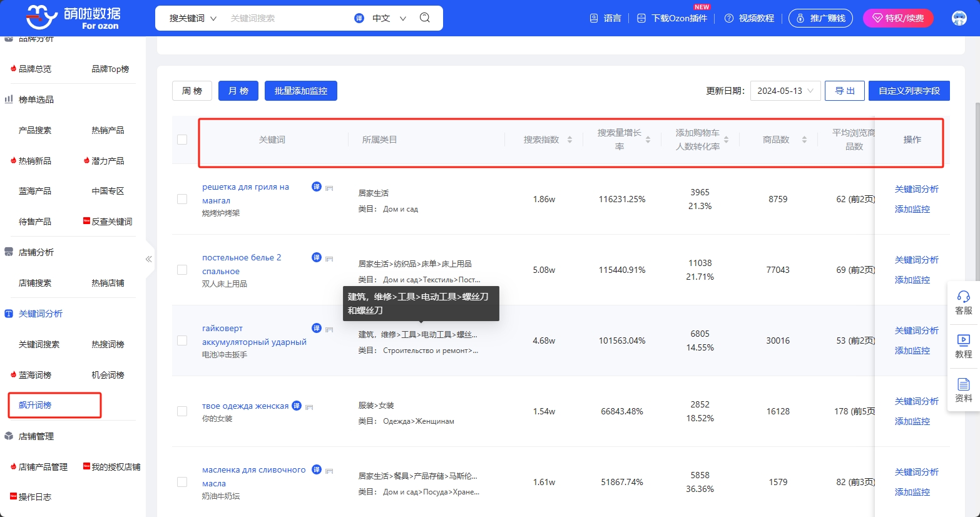The width and height of the screenshot is (980, 517).
Task: Click copy icon beside твое одежда женская
Action: click(x=309, y=407)
